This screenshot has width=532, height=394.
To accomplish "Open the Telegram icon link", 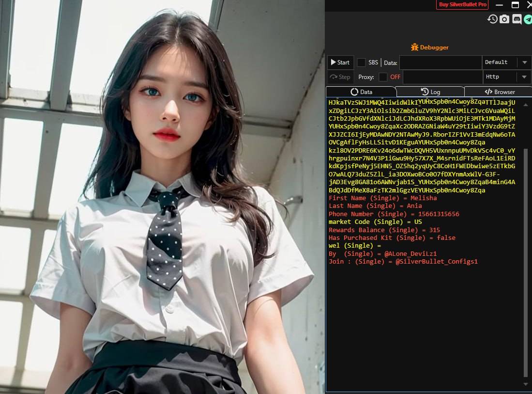I will (x=528, y=19).
